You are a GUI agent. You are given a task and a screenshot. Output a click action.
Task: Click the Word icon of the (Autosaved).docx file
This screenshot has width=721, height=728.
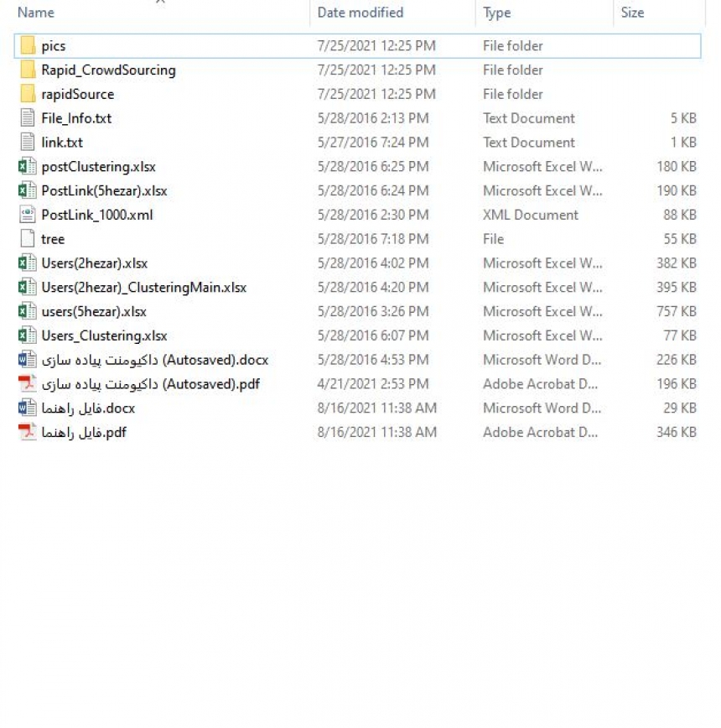(28, 359)
